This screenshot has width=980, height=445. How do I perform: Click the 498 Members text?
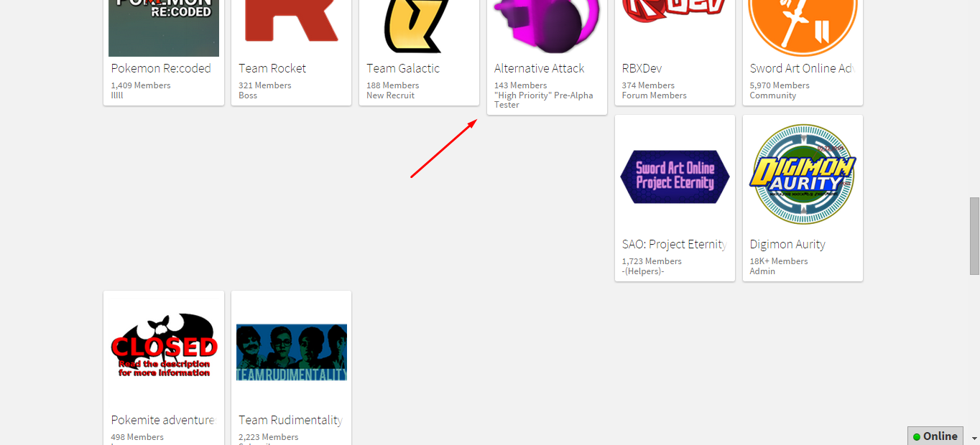[x=137, y=437]
